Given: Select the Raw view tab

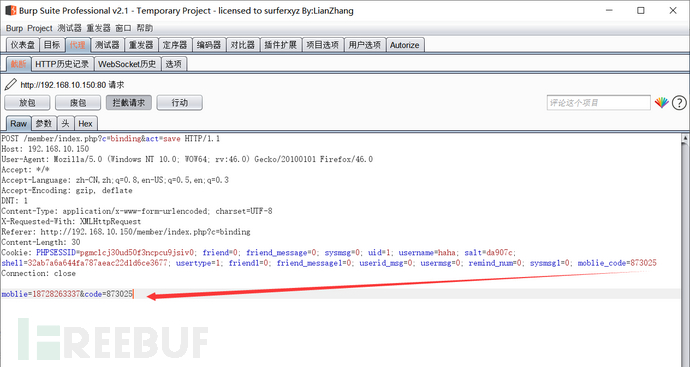Looking at the screenshot, I should click(19, 124).
